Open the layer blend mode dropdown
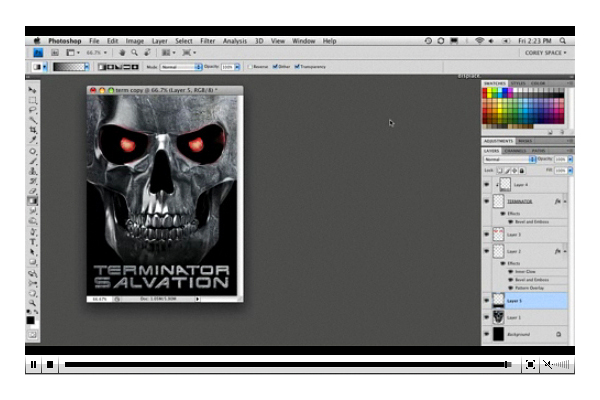Image resolution: width=600 pixels, height=400 pixels. (509, 159)
